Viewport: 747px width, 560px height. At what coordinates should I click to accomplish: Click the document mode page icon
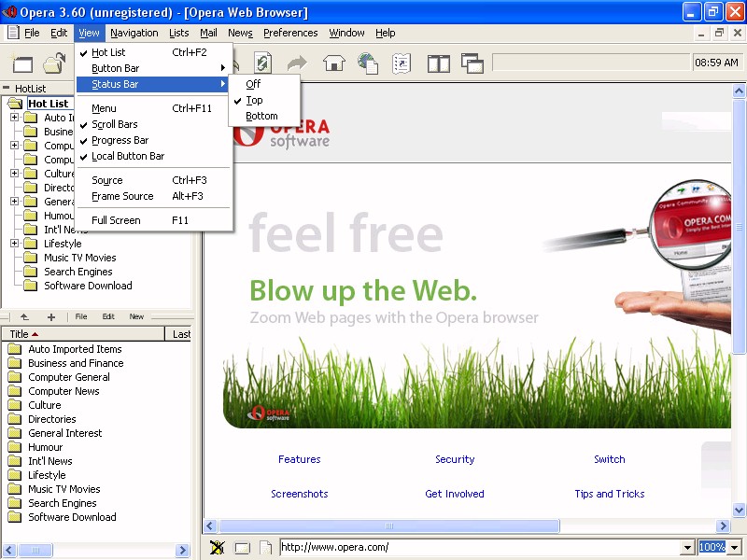pyautogui.click(x=266, y=548)
